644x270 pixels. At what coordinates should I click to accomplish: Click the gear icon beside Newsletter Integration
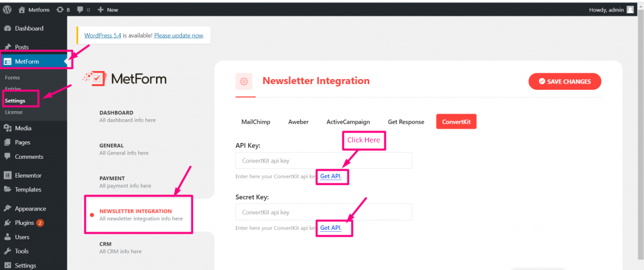(x=243, y=81)
